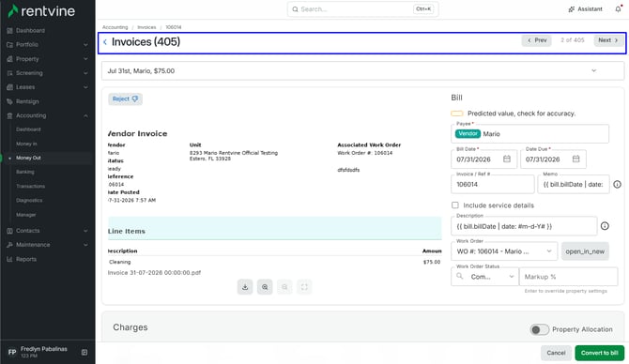Expand the Maintenance sidebar menu

point(47,245)
